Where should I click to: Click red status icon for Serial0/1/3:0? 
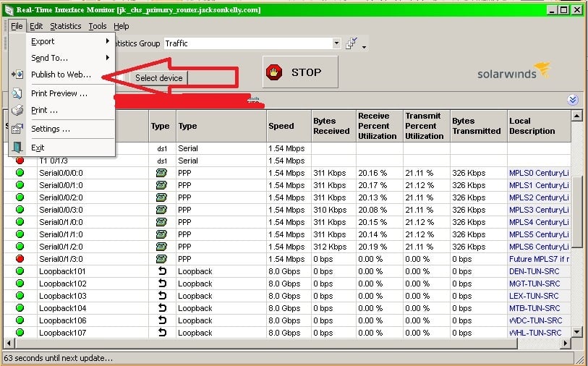(20, 259)
